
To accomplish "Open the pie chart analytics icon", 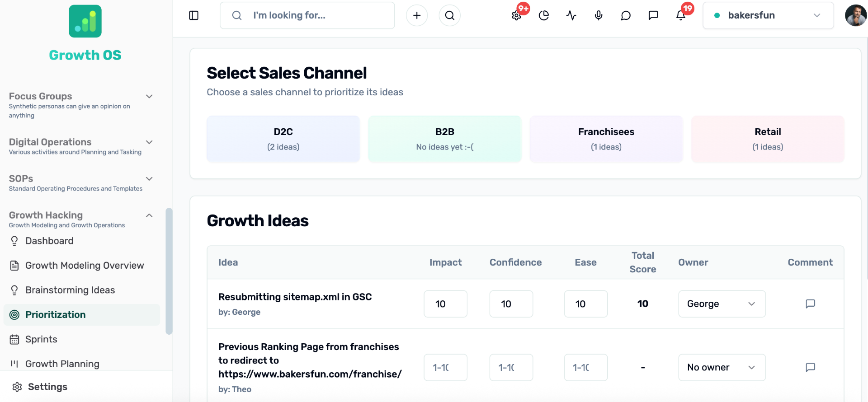I will pos(544,15).
